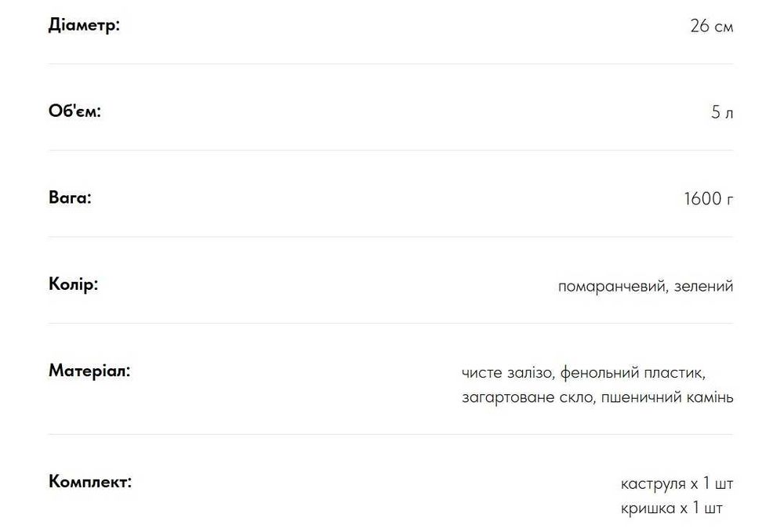Viewport: 784px width, 532px height.
Task: Select the "кришка х 1 шт" line
Action: pyautogui.click(x=671, y=508)
